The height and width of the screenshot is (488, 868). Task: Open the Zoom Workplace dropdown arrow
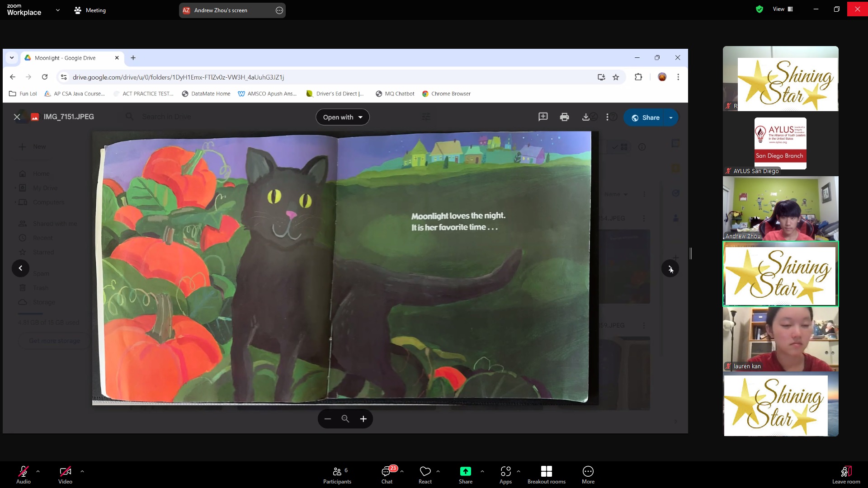pyautogui.click(x=58, y=10)
